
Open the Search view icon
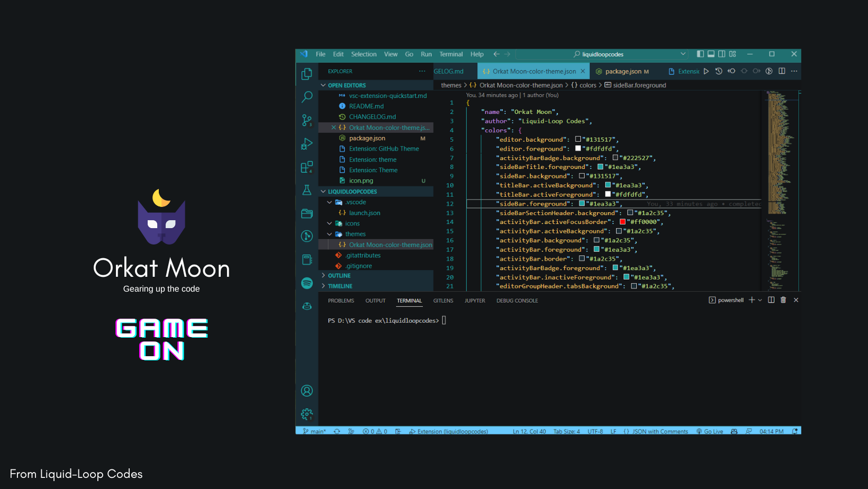point(306,97)
